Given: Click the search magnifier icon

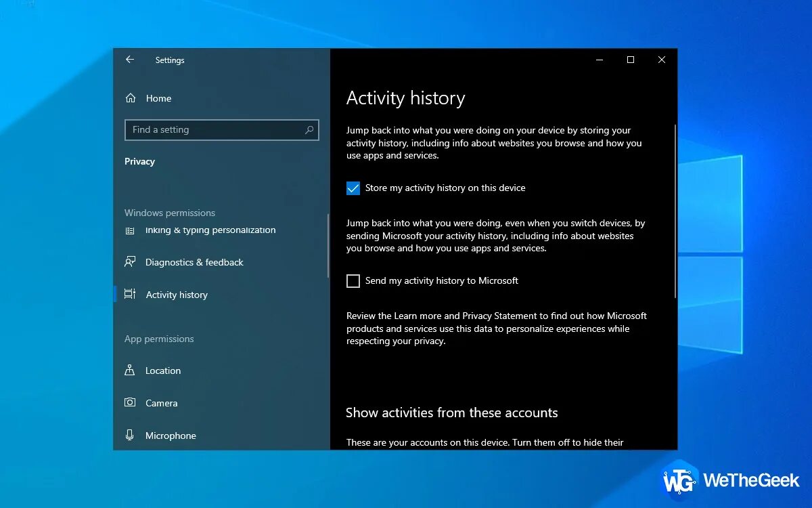Looking at the screenshot, I should coord(309,130).
